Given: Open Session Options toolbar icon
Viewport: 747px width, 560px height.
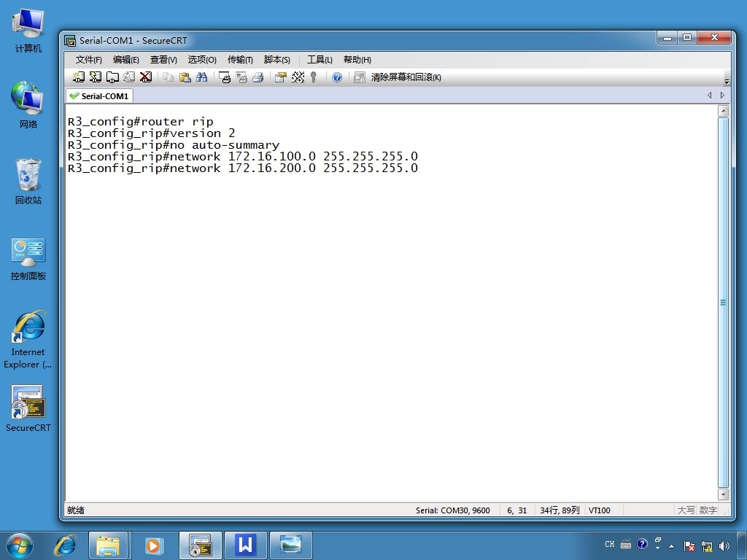Looking at the screenshot, I should 281,77.
